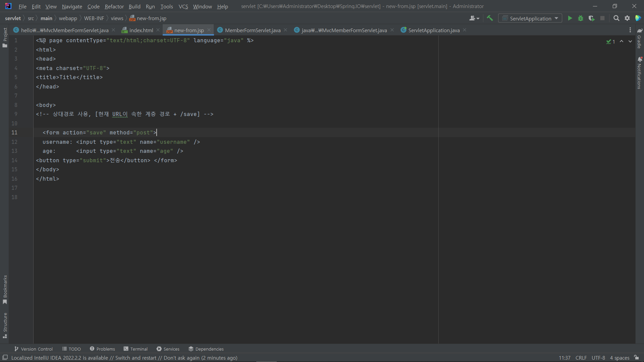
Task: Click the WEB-INF breadcrumb segment
Action: 94,18
